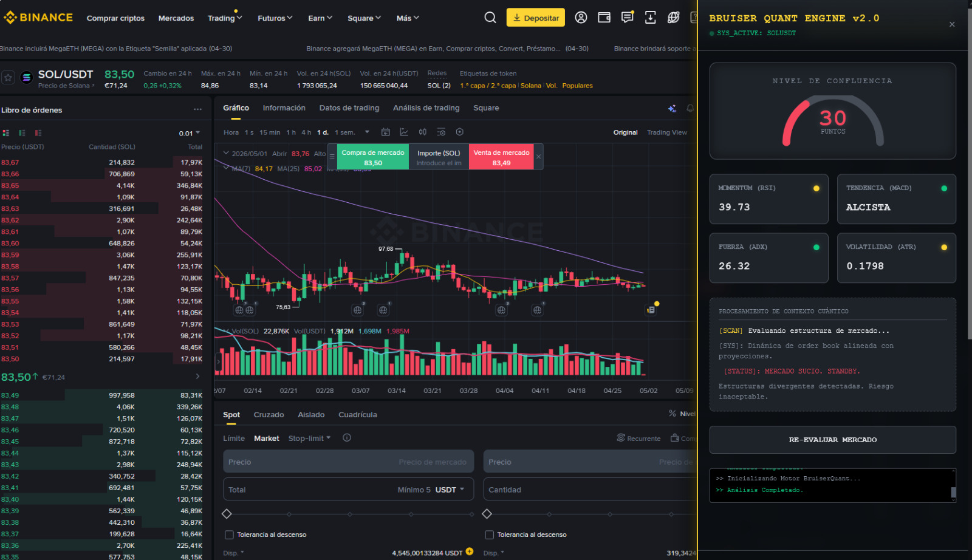Expand the Trading dropdown menu

click(225, 18)
